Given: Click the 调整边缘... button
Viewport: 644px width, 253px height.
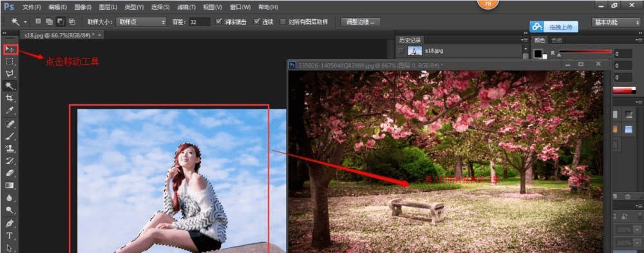Looking at the screenshot, I should click(360, 22).
